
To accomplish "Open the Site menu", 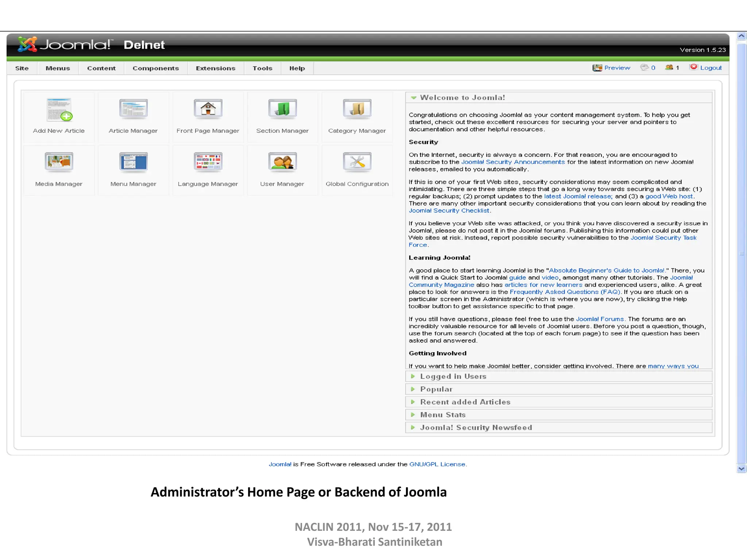I will click(x=22, y=68).
